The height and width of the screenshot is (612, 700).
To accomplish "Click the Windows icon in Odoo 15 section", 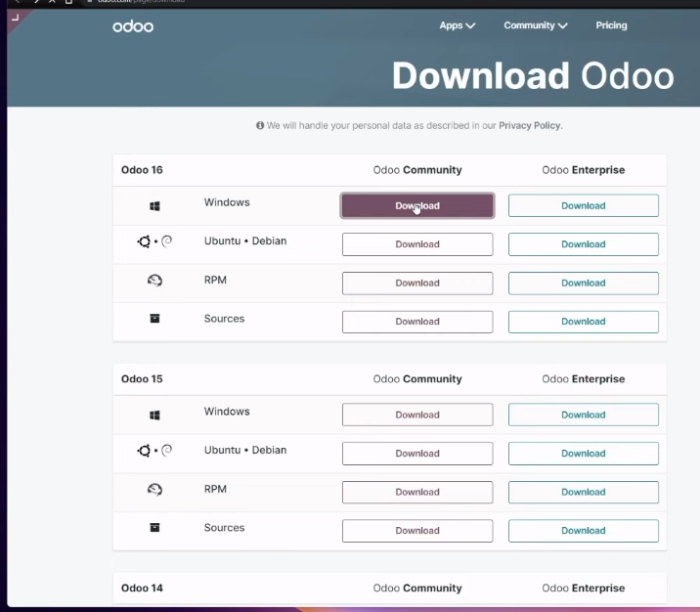I will (x=154, y=415).
